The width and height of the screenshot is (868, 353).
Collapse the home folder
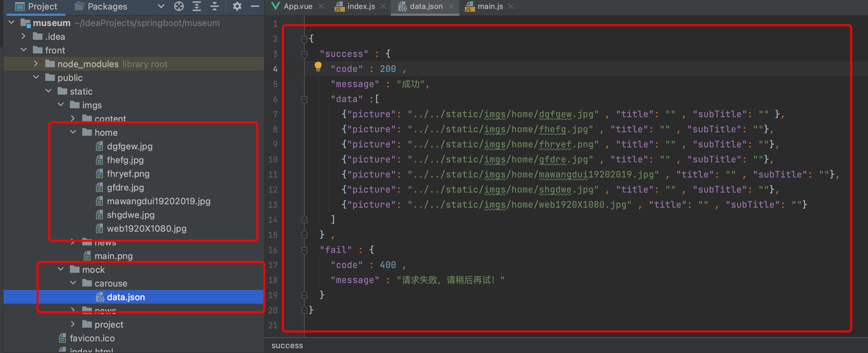pos(73,132)
